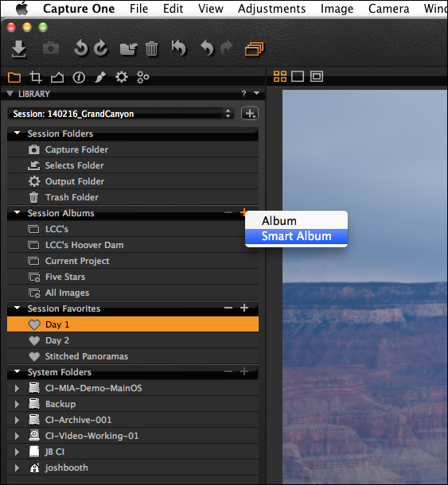Add a new Session Favorite with plus

[244, 308]
